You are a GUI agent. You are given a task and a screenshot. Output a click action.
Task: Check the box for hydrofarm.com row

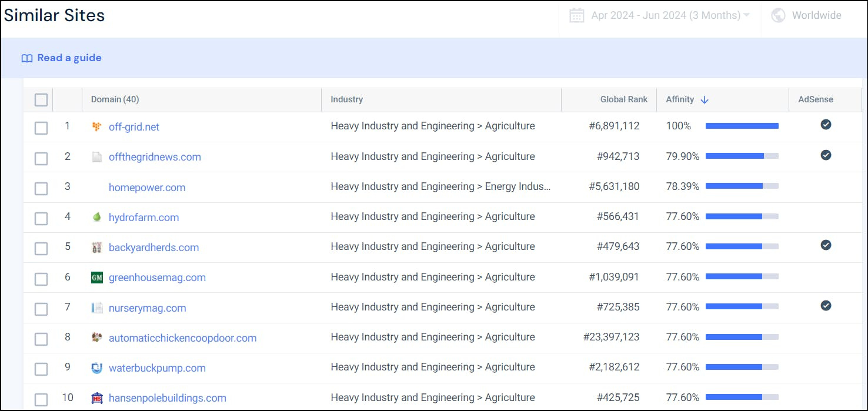[x=41, y=219]
